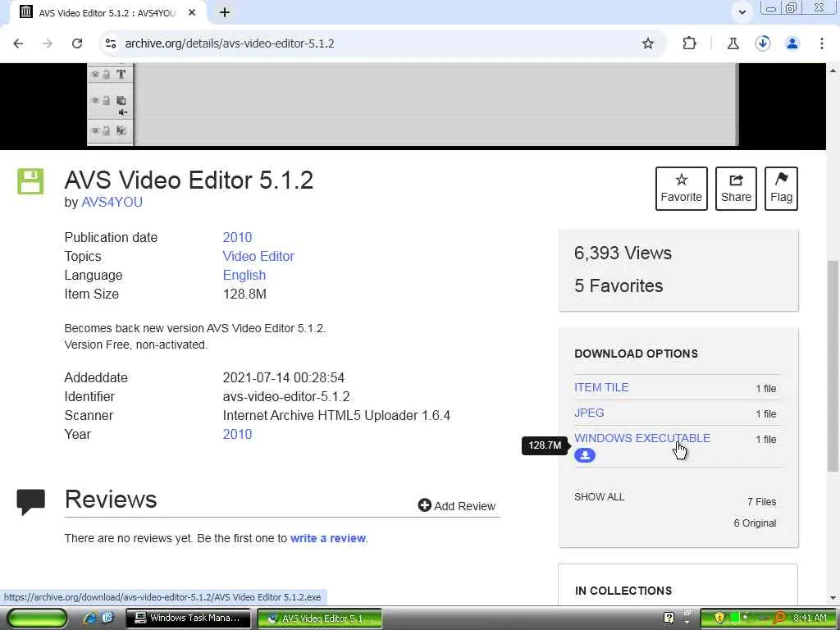
Task: Click identifier avs-video-editor-5.1.2 text
Action: 286,396
